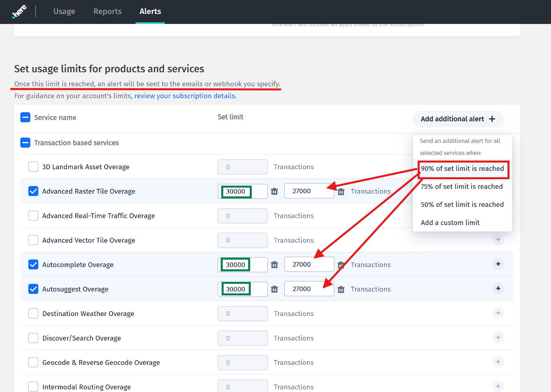Check Destination Weather Overage
Viewport: 551px width, 392px height.
click(x=34, y=313)
